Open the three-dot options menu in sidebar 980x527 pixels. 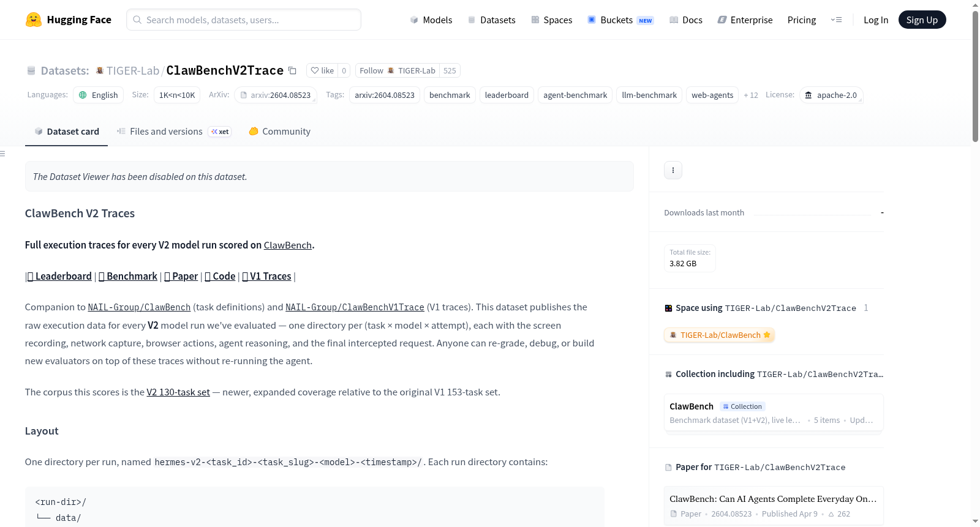[x=673, y=170]
